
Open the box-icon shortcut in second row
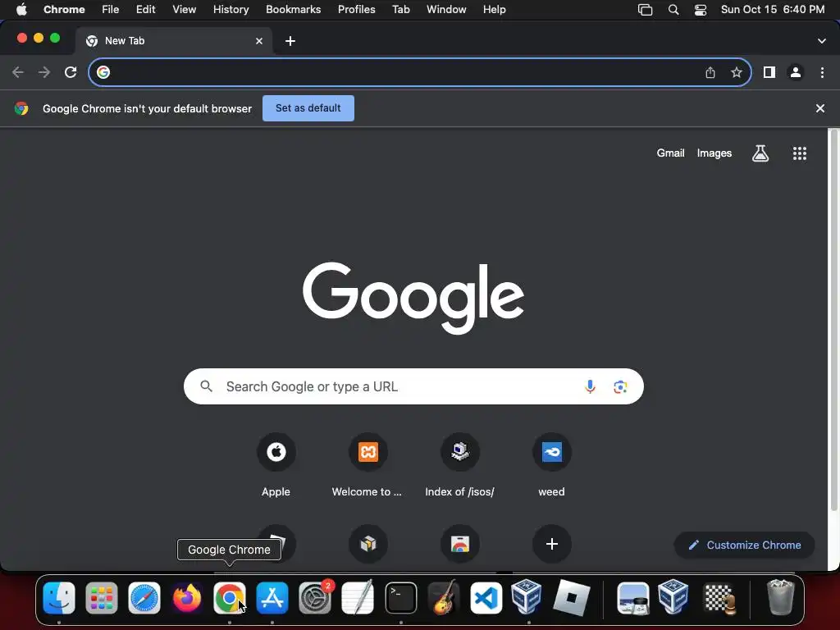[x=368, y=545]
